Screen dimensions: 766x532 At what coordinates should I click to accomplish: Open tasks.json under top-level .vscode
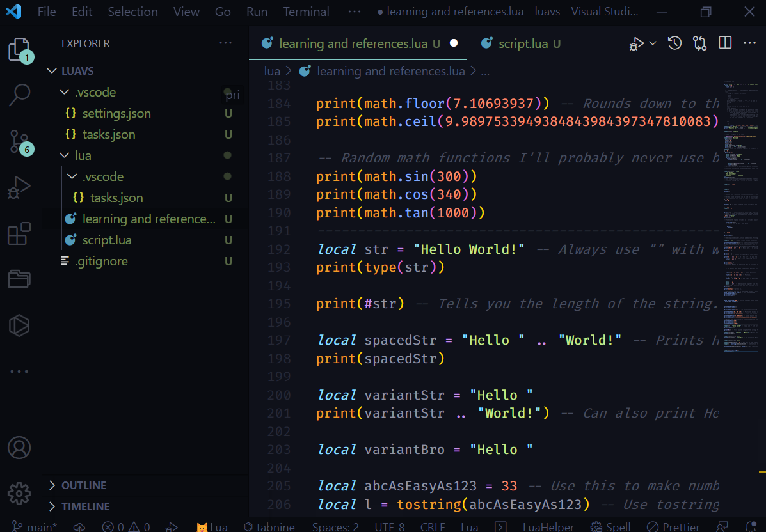coord(145,134)
